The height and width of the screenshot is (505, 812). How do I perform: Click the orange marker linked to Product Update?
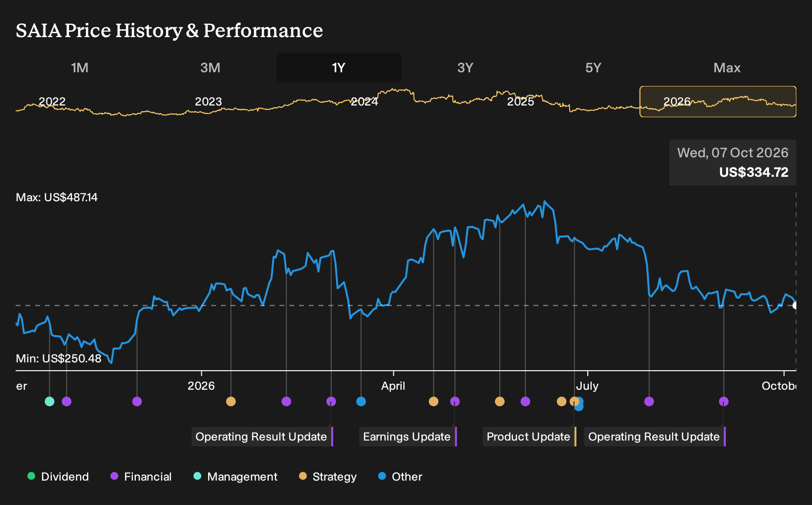pos(574,401)
